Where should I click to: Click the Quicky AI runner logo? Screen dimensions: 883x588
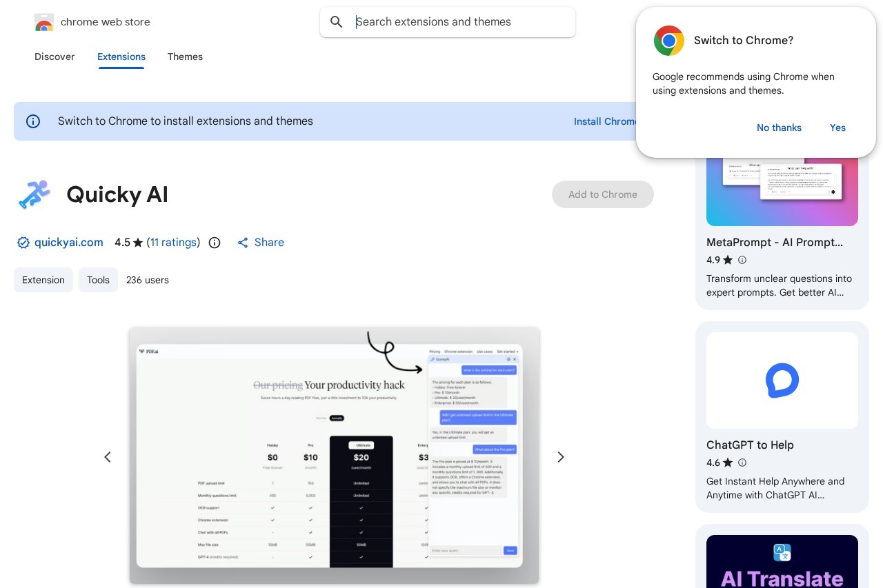34,194
